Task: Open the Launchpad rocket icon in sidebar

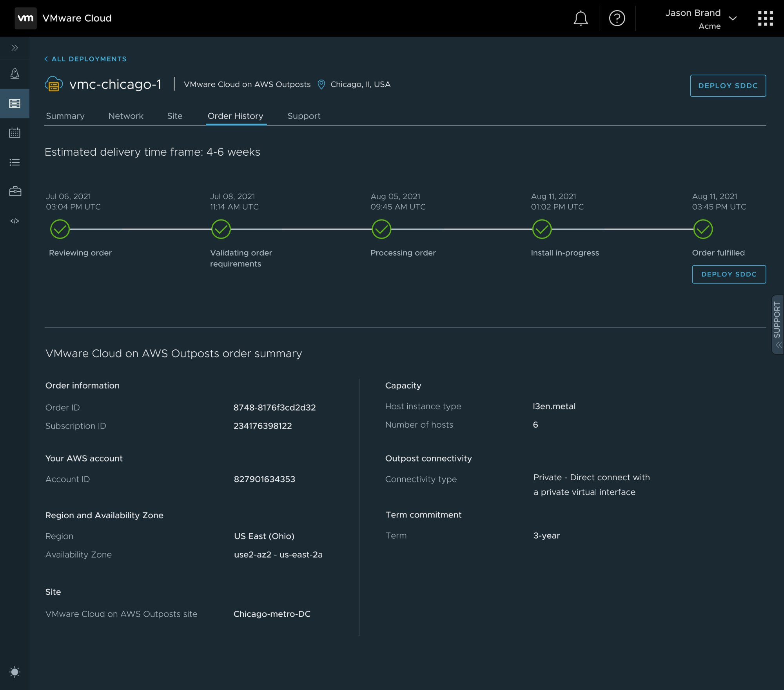Action: point(15,73)
